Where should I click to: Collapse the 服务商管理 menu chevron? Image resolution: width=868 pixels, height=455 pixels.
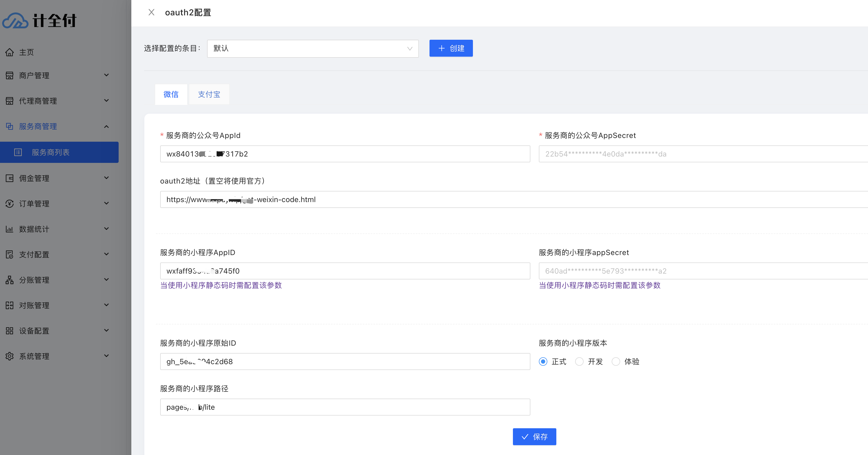tap(106, 126)
